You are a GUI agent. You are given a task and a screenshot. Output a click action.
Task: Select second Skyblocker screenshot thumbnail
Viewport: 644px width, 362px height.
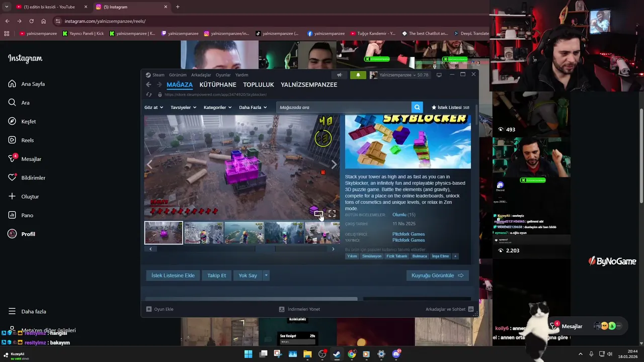tap(203, 232)
